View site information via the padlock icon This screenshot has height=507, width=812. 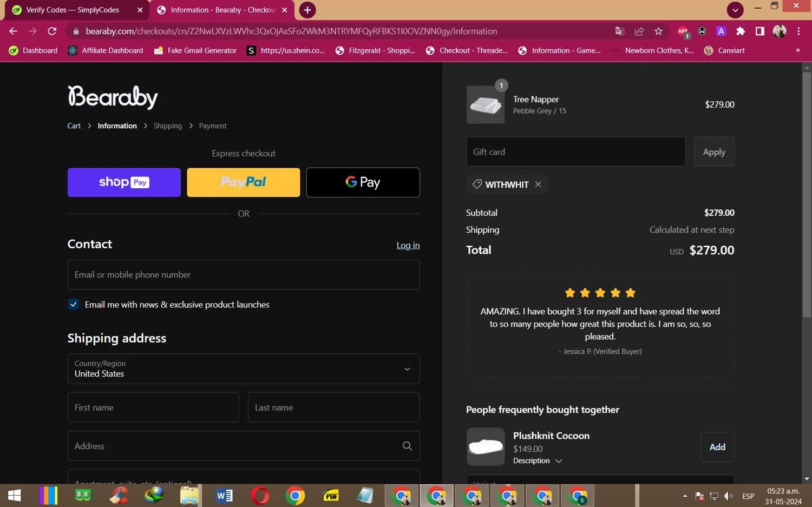[76, 31]
